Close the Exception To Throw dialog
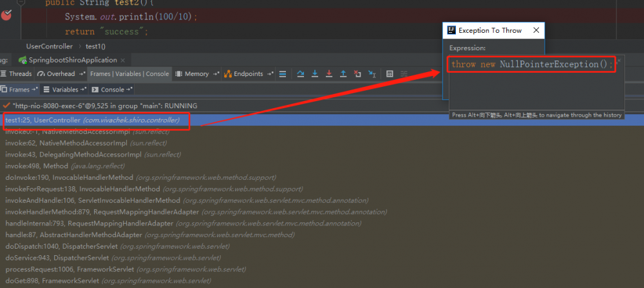Viewport: 644px width, 288px height. click(536, 30)
